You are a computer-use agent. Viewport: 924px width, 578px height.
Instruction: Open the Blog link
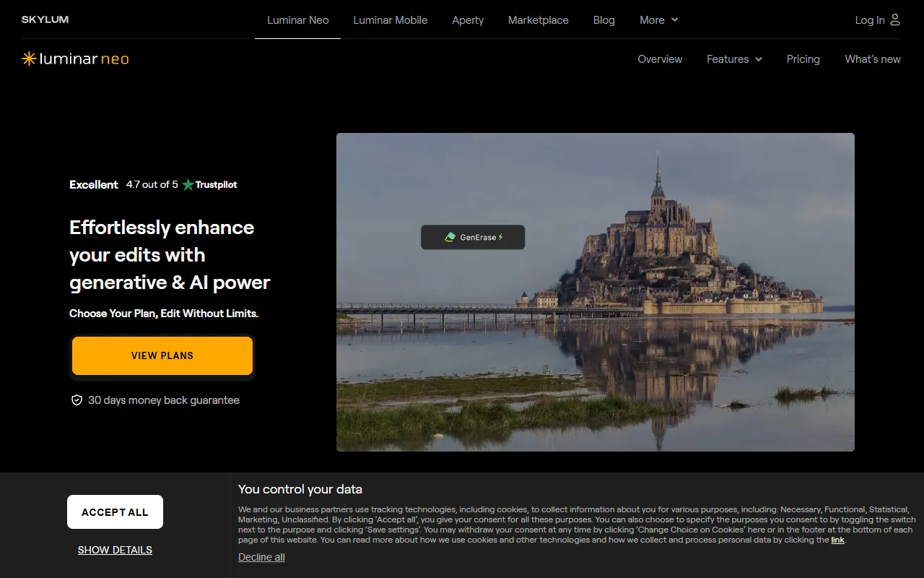[x=603, y=20]
